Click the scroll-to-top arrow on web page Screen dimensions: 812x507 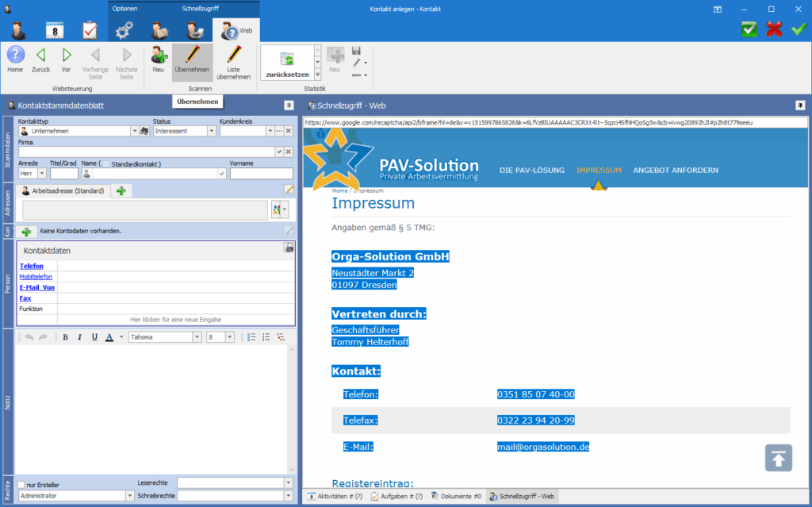(x=779, y=458)
